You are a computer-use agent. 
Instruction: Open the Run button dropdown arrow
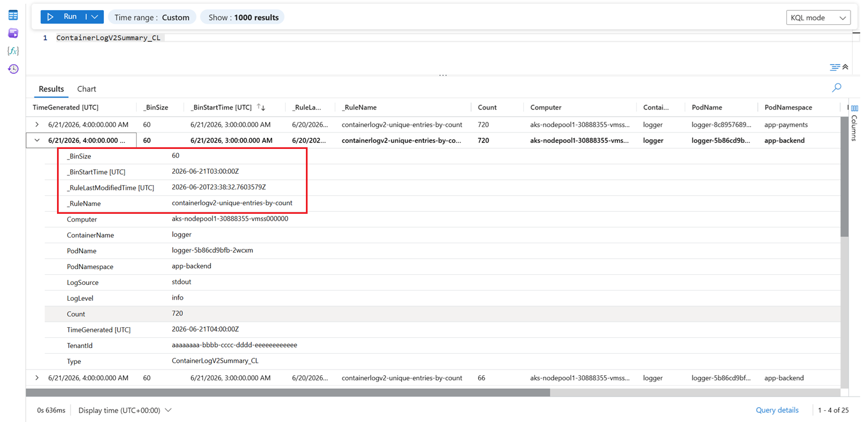[94, 17]
